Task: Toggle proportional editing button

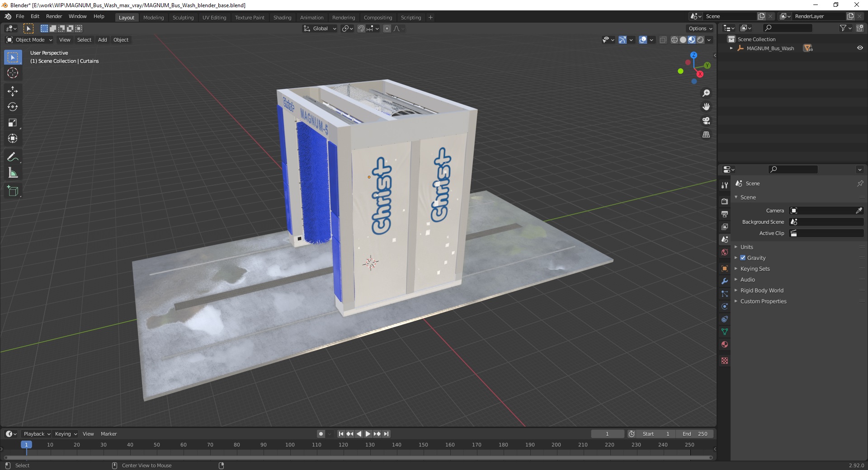Action: click(387, 28)
